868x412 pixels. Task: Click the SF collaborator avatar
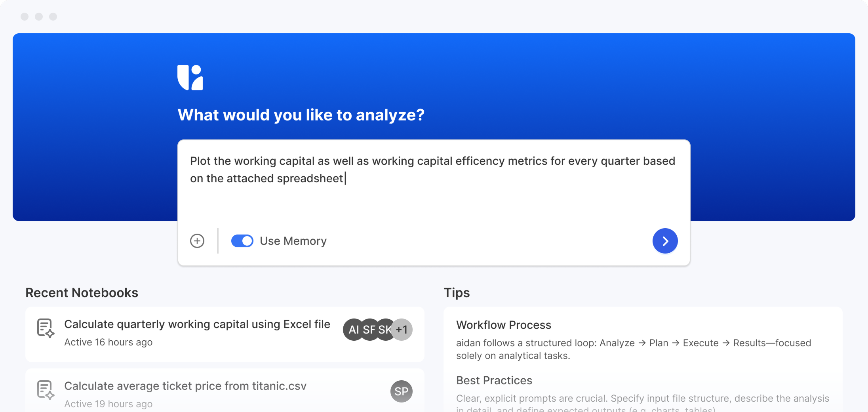click(x=369, y=330)
